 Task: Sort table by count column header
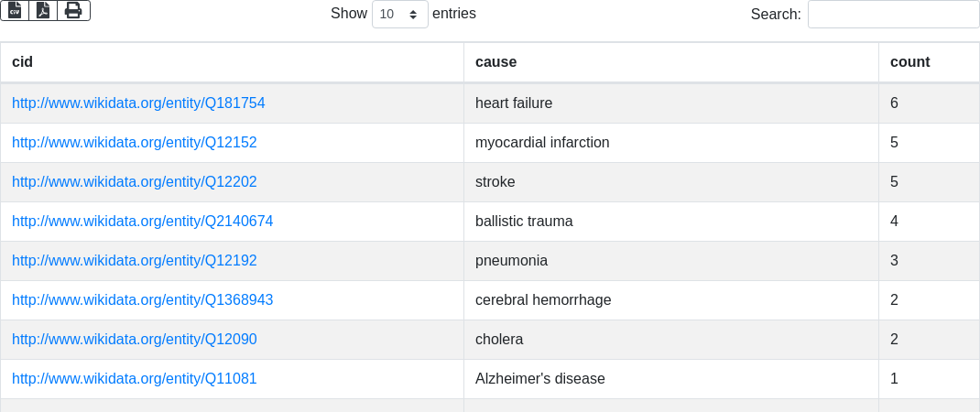pyautogui.click(x=909, y=62)
